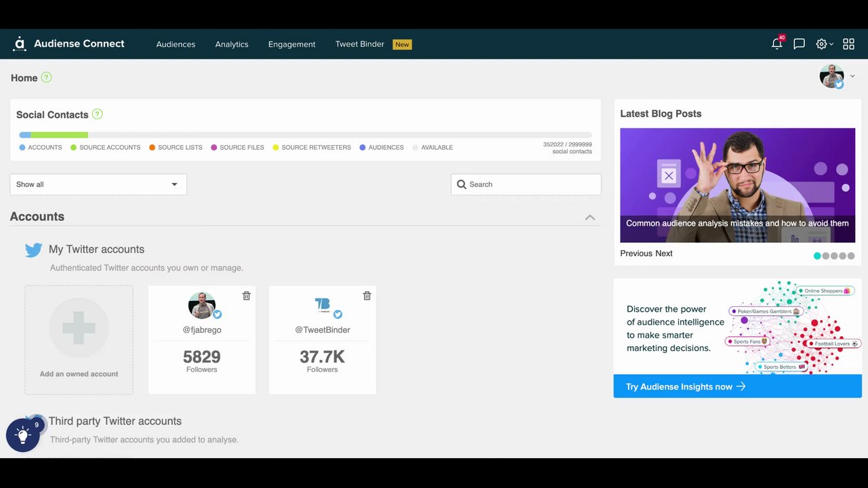The height and width of the screenshot is (488, 868).
Task: Click the Latest Blog Posts heading
Action: point(660,114)
